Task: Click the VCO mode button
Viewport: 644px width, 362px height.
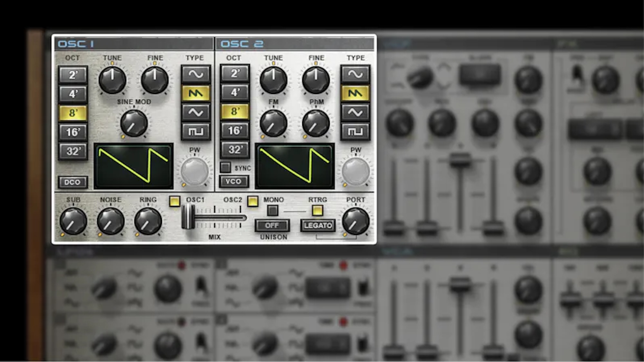Action: click(x=234, y=181)
